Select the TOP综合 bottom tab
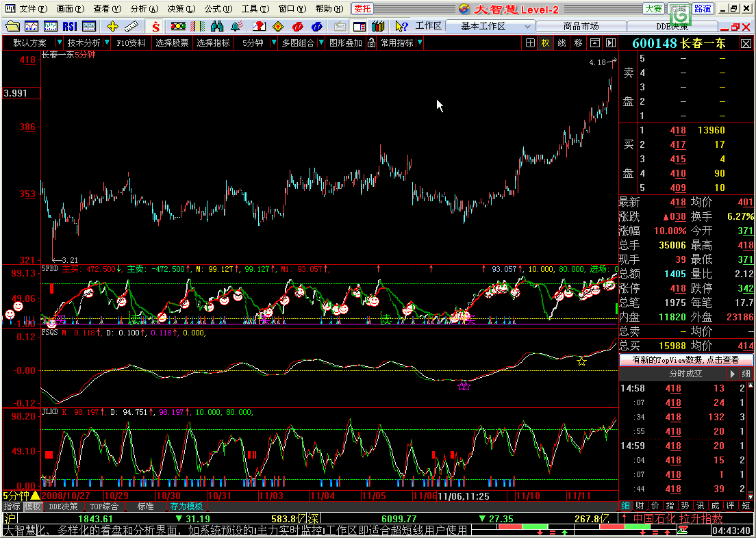Image resolution: width=756 pixels, height=538 pixels. [x=104, y=507]
